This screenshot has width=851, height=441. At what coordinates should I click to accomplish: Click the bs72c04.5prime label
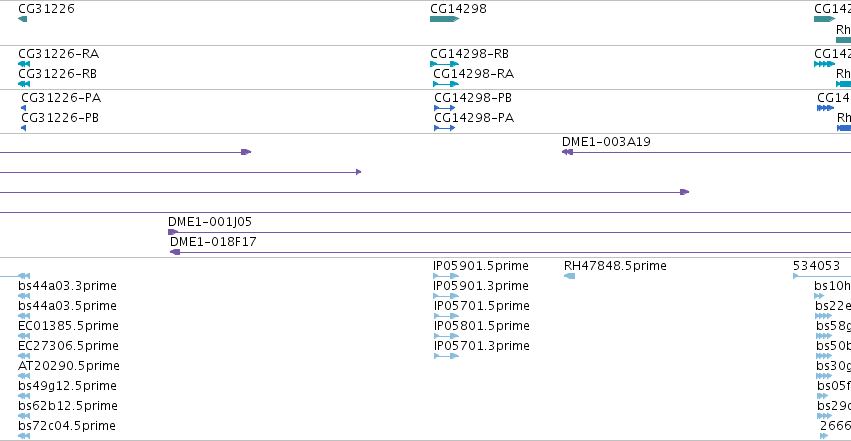pyautogui.click(x=67, y=426)
